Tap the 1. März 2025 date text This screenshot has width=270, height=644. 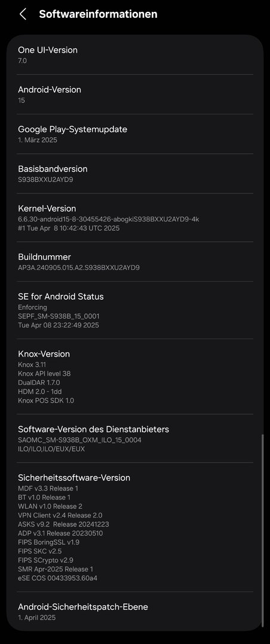[x=38, y=140]
